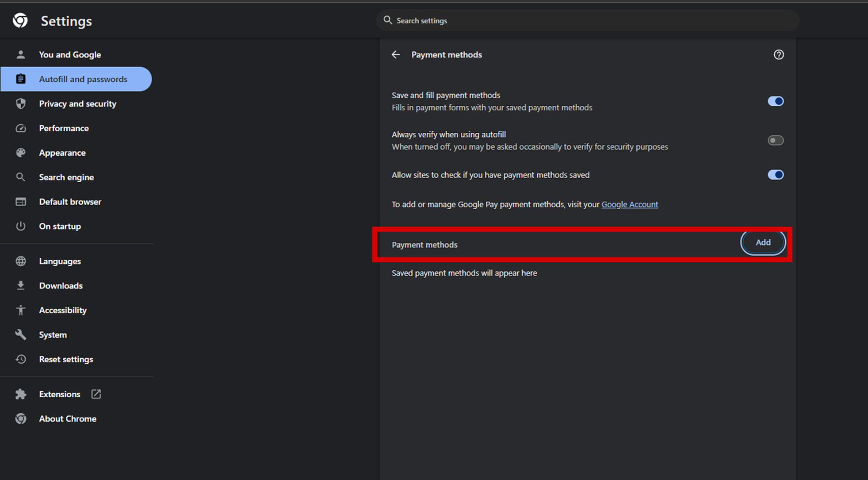Expand On startup settings section
Image resolution: width=868 pixels, height=480 pixels.
[x=60, y=226]
